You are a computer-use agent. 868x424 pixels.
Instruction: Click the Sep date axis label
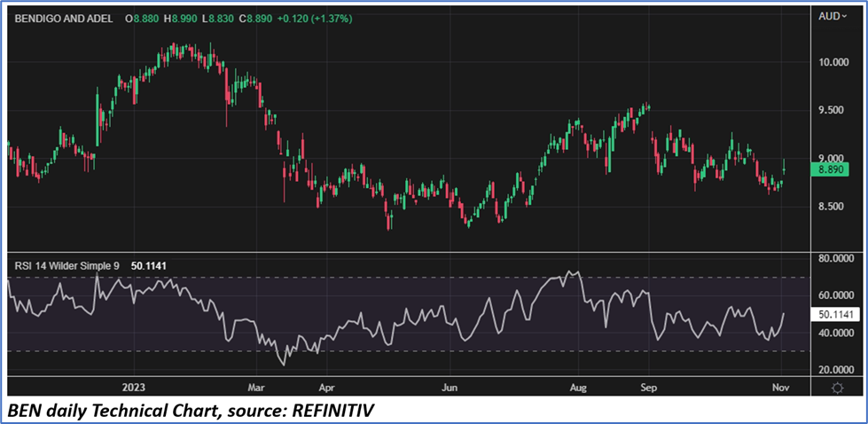tap(649, 388)
